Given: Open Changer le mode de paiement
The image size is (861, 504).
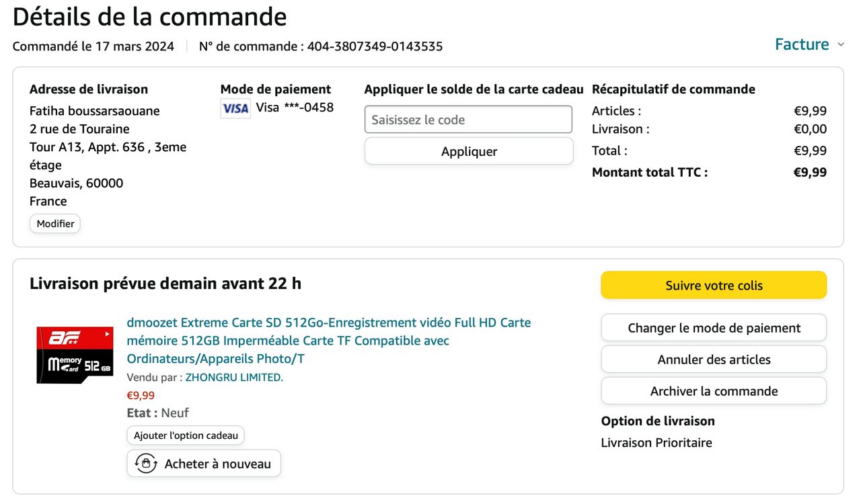Looking at the screenshot, I should tap(714, 328).
